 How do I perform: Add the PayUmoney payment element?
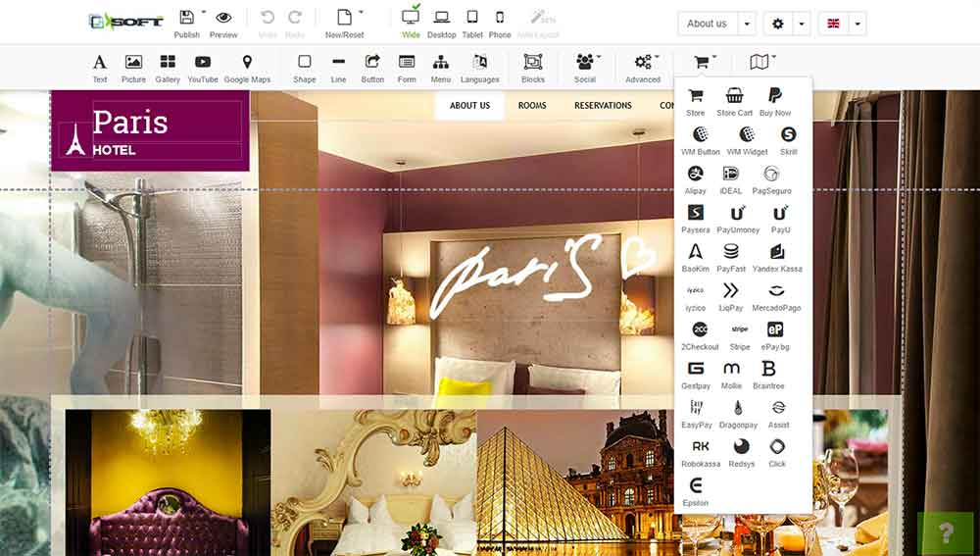738,219
